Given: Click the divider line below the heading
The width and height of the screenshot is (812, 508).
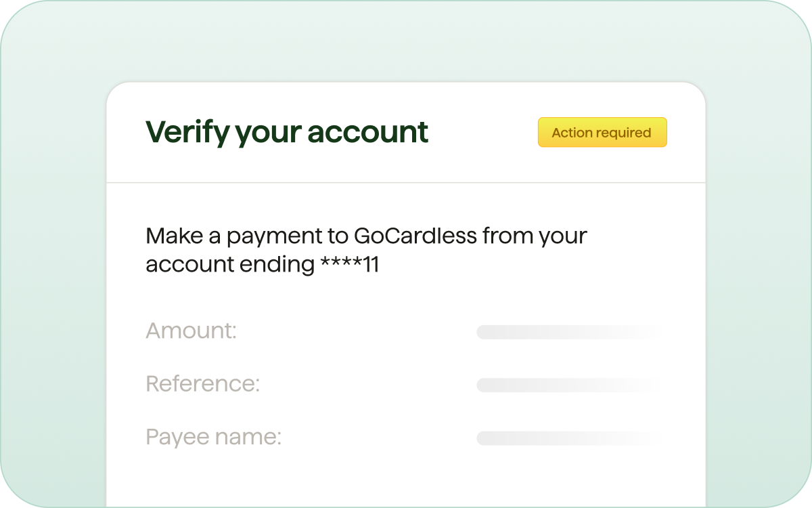Looking at the screenshot, I should [406, 183].
